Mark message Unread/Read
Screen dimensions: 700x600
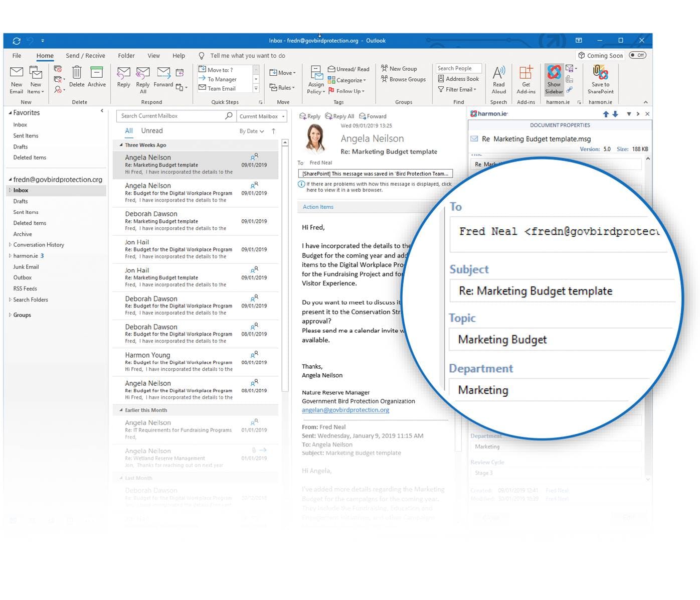348,69
